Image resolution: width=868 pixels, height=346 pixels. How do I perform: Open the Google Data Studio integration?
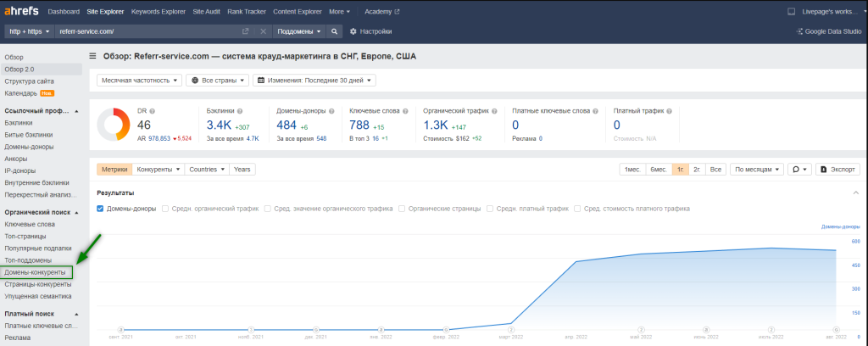tap(828, 31)
